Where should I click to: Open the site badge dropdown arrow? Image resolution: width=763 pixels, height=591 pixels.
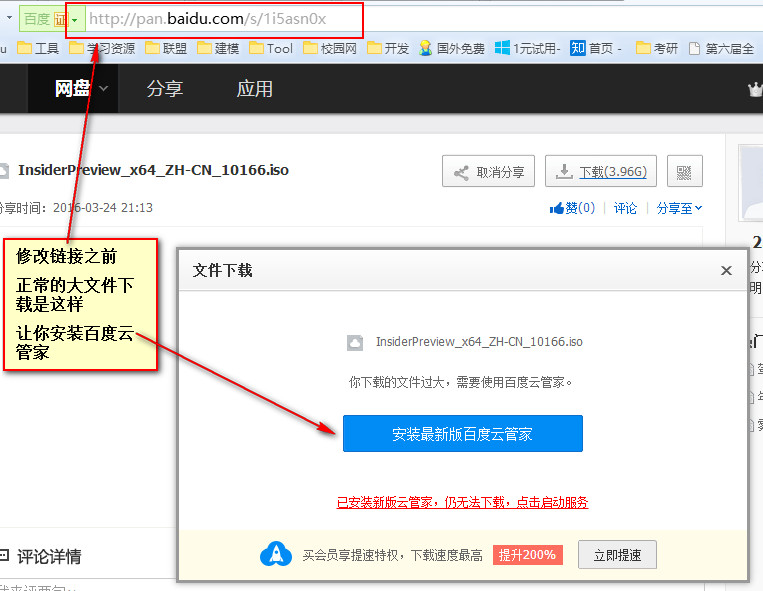tap(75, 20)
